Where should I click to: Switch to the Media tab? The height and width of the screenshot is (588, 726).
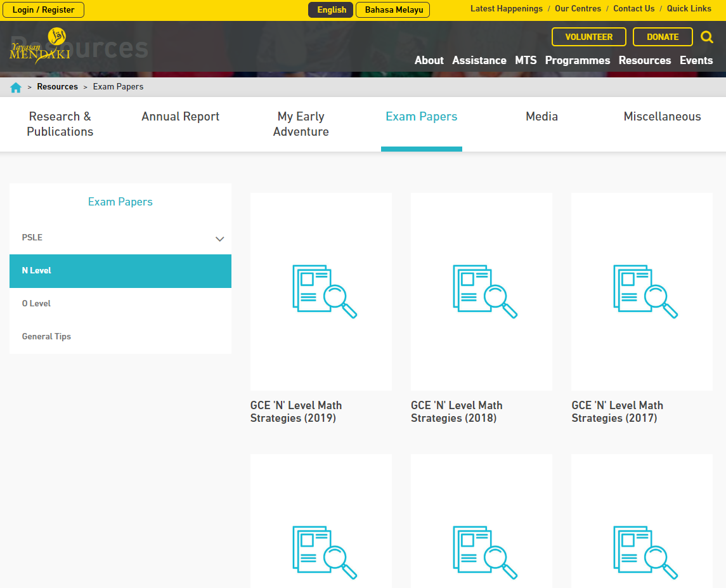541,117
